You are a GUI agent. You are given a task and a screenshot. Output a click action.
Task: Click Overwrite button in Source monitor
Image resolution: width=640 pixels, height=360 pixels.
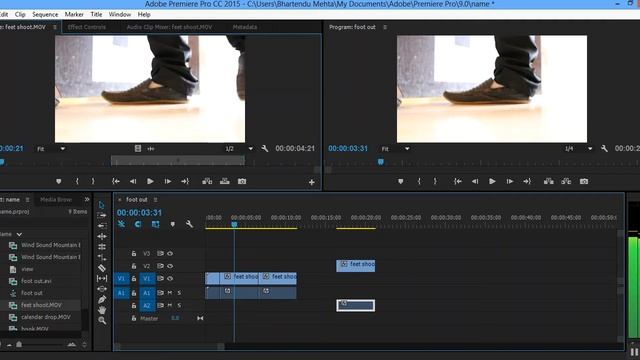224,181
